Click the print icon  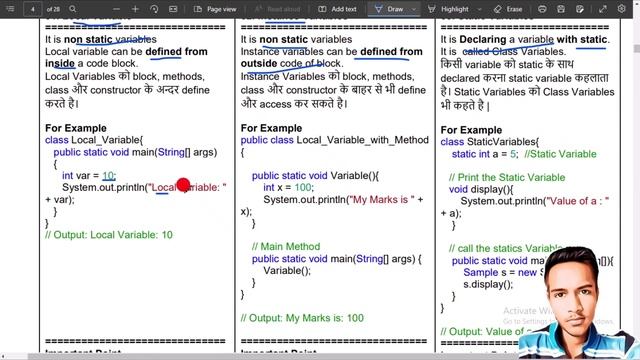[x=542, y=9]
